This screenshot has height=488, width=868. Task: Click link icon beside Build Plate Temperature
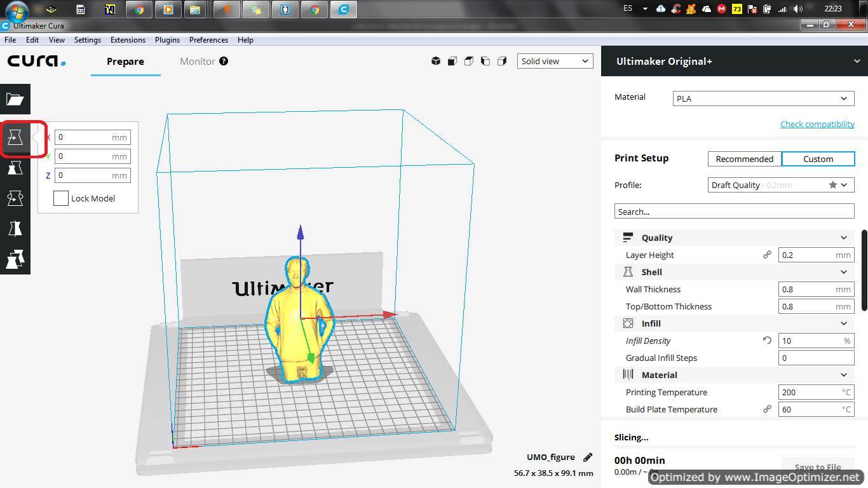point(767,409)
